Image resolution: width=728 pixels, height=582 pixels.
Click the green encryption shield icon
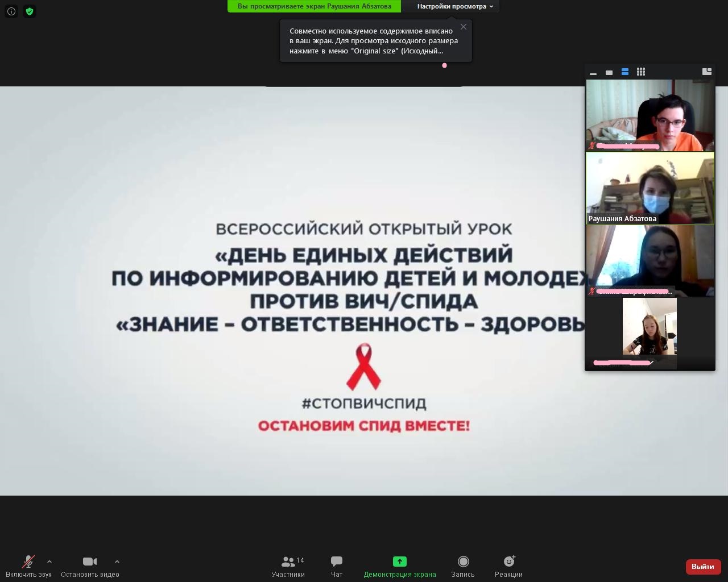point(30,11)
